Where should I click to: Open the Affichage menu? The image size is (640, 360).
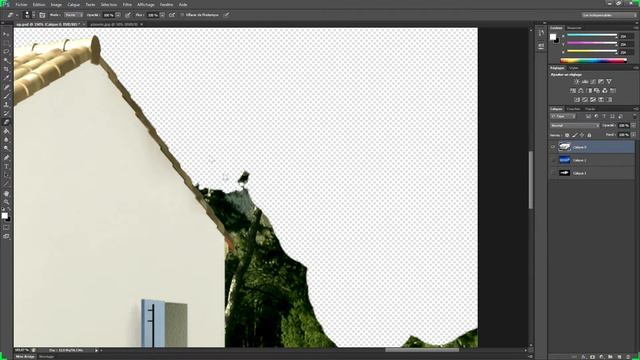146,4
